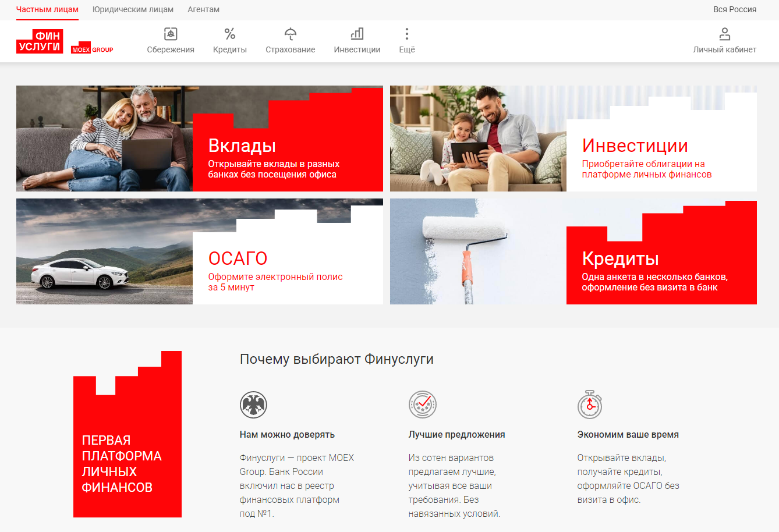Image resolution: width=779 pixels, height=532 pixels.
Task: Open the Вся Россия region selector
Action: tap(734, 10)
